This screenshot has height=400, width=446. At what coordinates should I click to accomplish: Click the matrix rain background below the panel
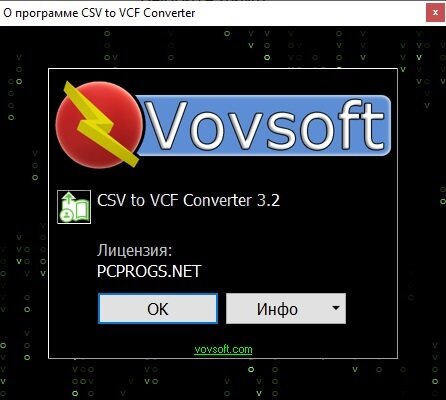(223, 380)
